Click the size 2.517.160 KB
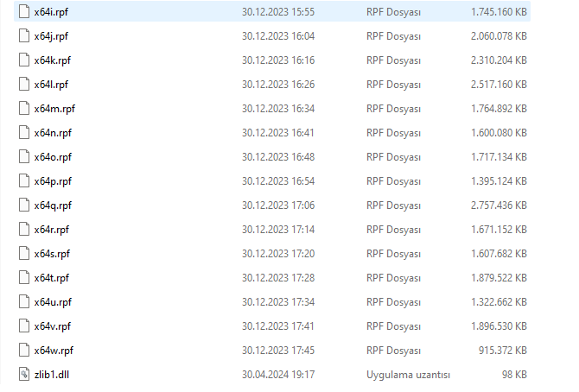 point(499,85)
